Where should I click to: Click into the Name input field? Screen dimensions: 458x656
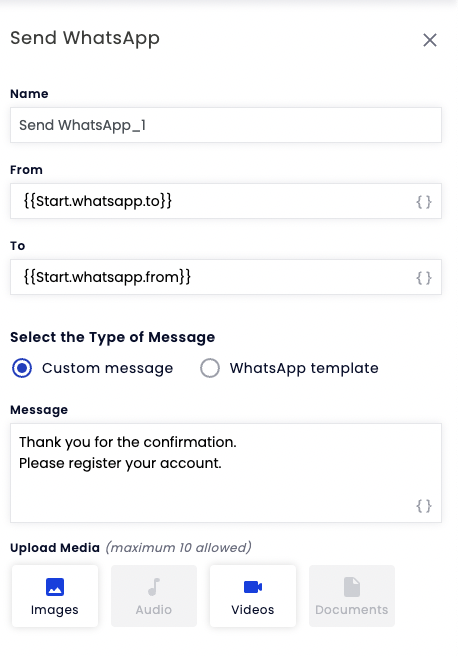pos(226,125)
